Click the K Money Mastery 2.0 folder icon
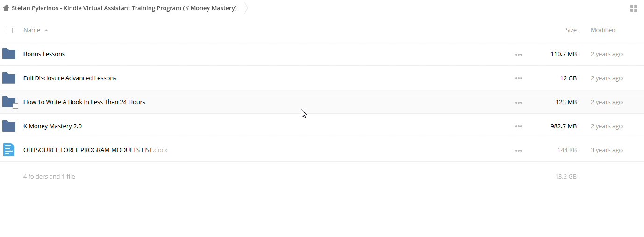Image resolution: width=644 pixels, height=237 pixels. [9, 126]
